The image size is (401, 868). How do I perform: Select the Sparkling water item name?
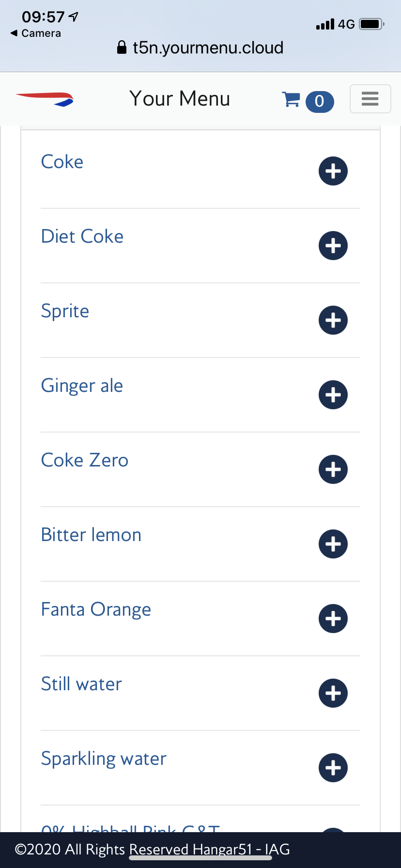(104, 759)
